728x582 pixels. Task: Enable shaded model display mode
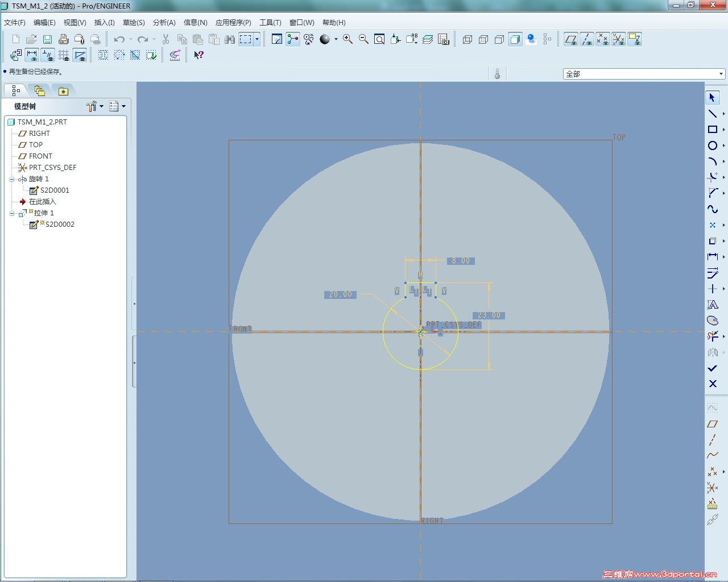515,39
